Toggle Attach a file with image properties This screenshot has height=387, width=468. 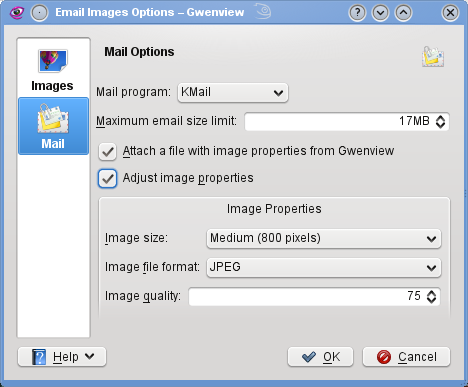107,152
